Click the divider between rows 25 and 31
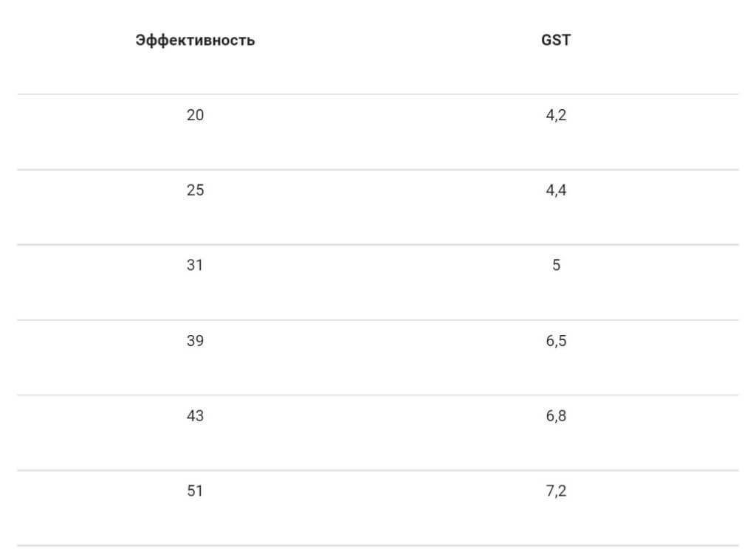Image resolution: width=756 pixels, height=557 pixels. pyautogui.click(x=377, y=245)
